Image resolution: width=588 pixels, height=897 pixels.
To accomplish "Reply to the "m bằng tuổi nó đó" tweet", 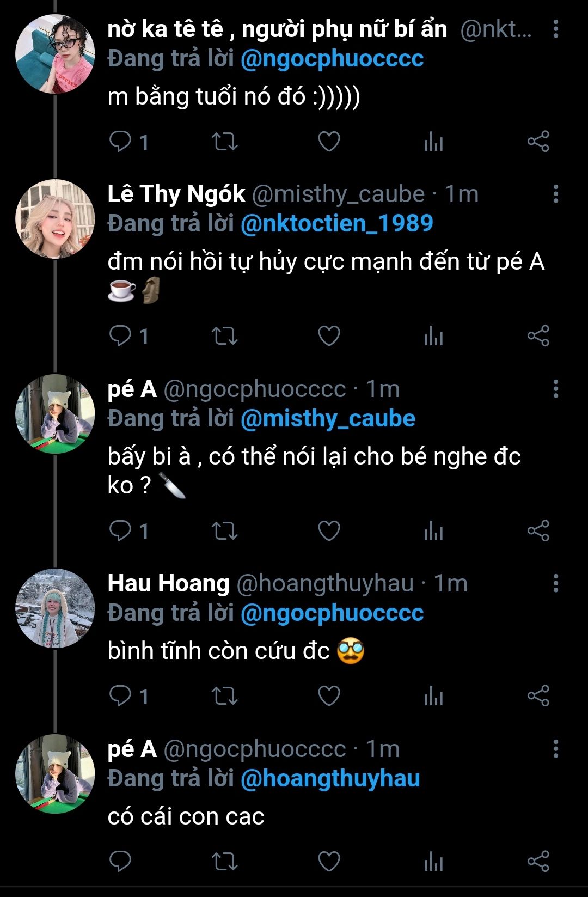I will 120,142.
